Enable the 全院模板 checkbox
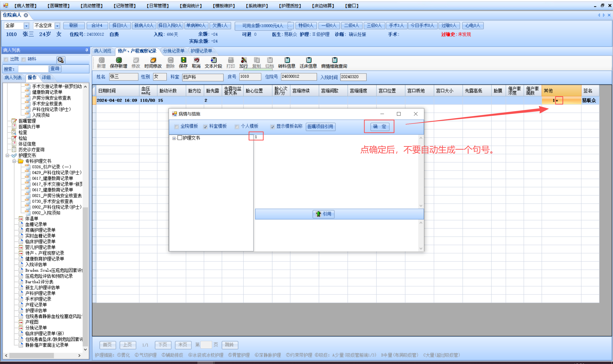The image size is (613, 364). pyautogui.click(x=177, y=127)
